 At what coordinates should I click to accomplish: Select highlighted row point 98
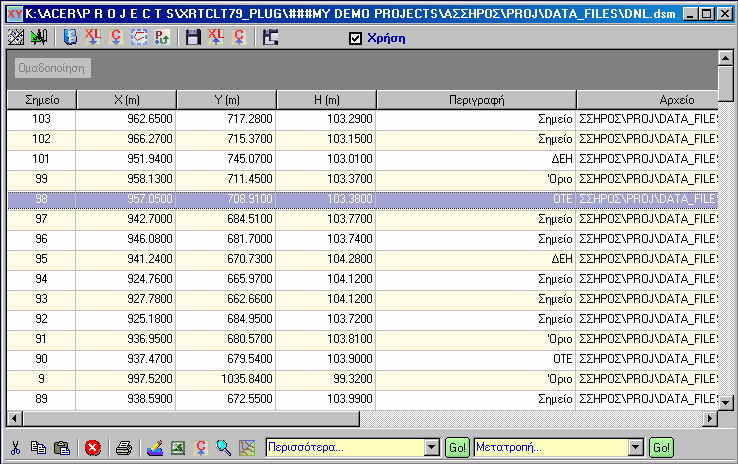click(362, 200)
